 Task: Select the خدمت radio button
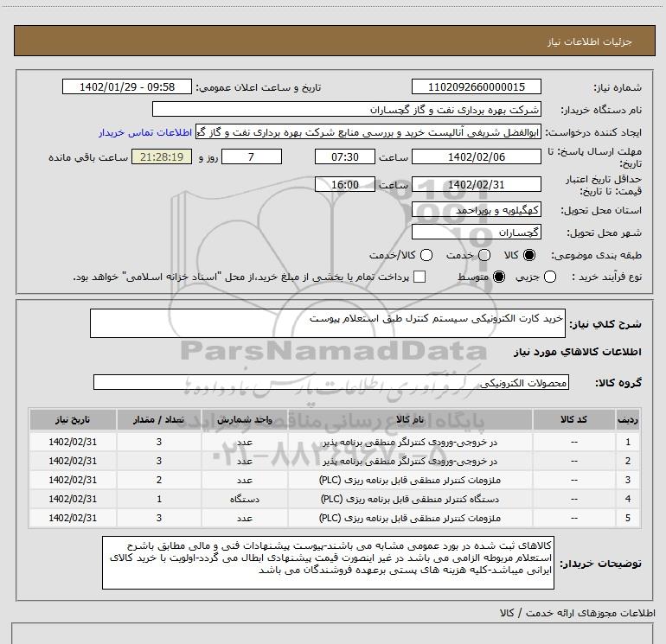point(484,255)
